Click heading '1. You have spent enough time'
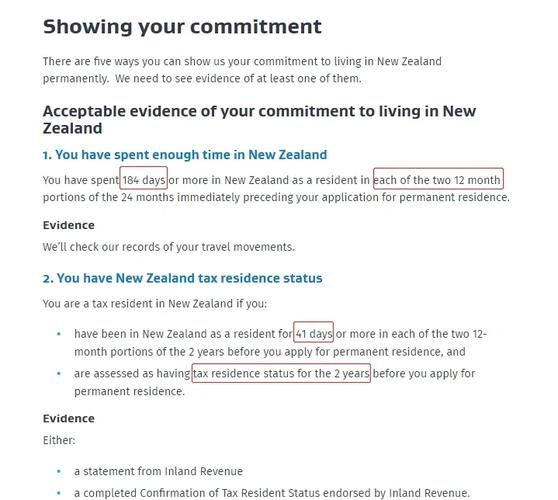The width and height of the screenshot is (558, 500). pyautogui.click(x=185, y=155)
